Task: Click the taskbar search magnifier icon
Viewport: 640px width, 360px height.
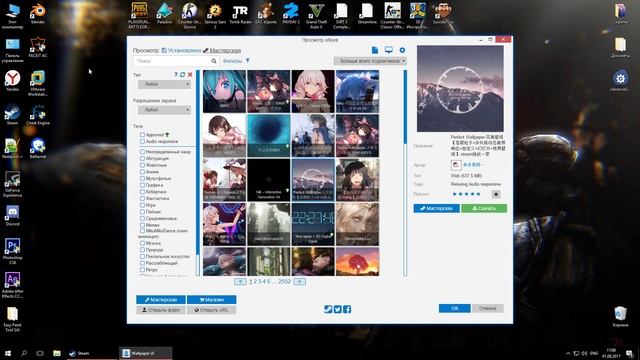Action: (24, 353)
